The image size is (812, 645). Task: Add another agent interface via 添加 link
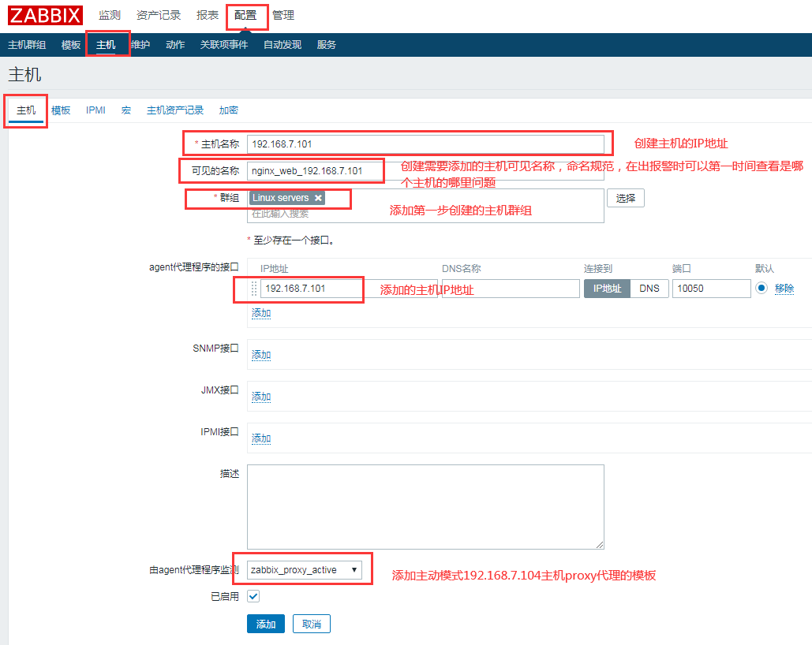[261, 313]
